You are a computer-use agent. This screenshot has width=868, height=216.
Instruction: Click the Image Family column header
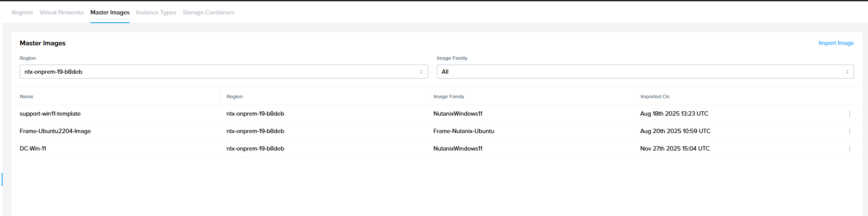point(449,96)
